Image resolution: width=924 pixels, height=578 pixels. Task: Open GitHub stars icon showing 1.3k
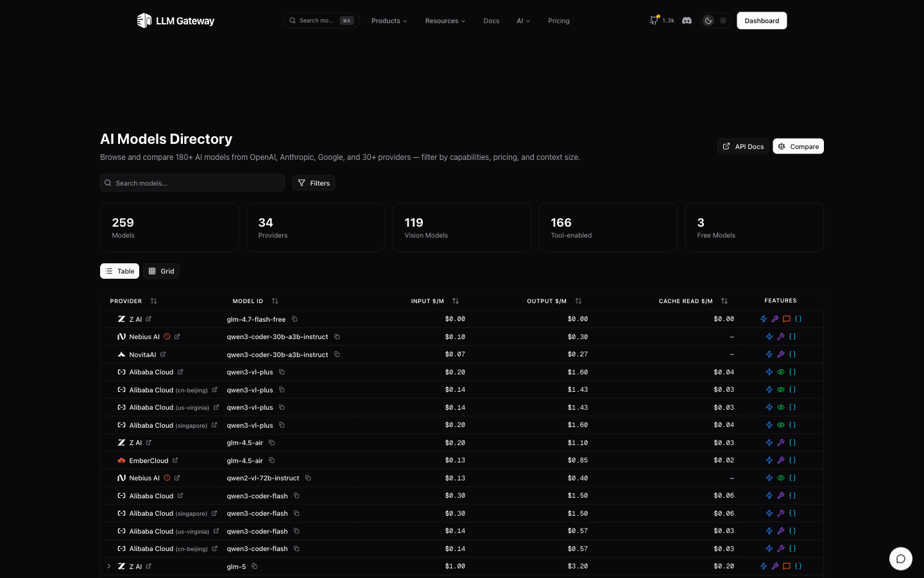pos(662,21)
